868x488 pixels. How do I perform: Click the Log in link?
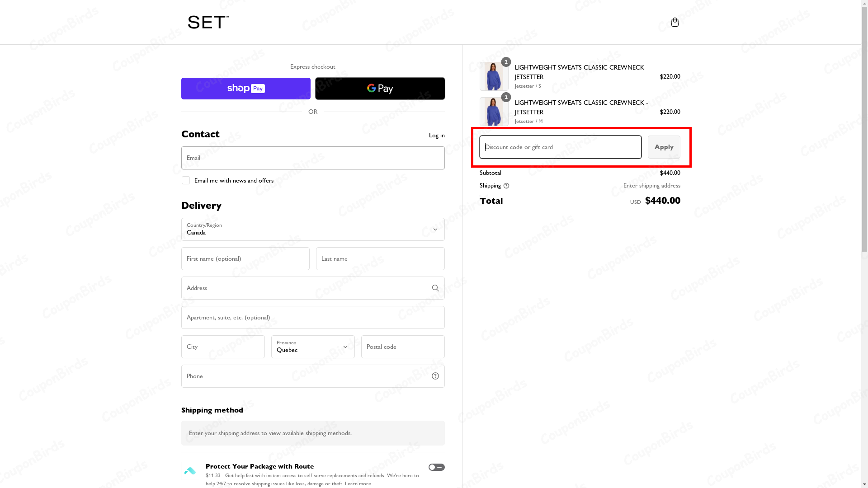tap(436, 135)
